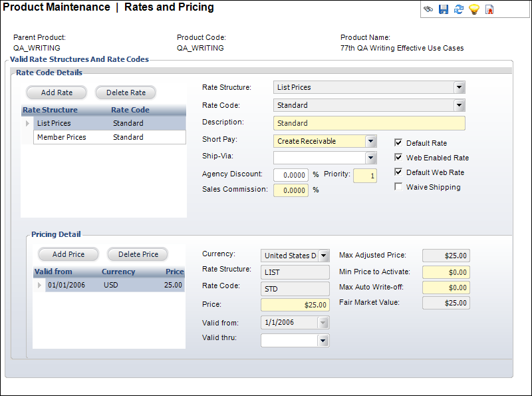Click the Delete Price button
The width and height of the screenshot is (532, 396).
tap(137, 254)
